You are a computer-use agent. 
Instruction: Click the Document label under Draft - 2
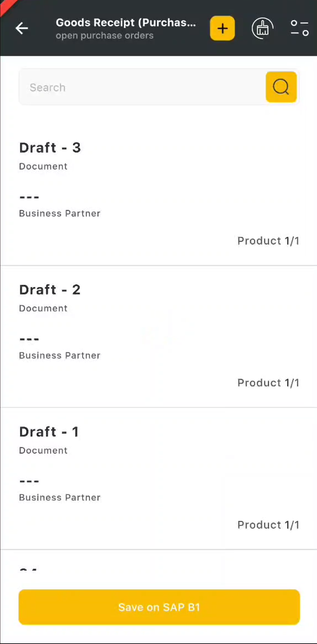coord(43,308)
